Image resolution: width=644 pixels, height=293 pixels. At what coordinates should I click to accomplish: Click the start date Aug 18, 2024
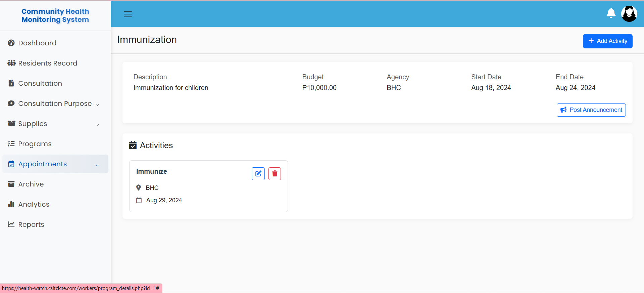(491, 88)
